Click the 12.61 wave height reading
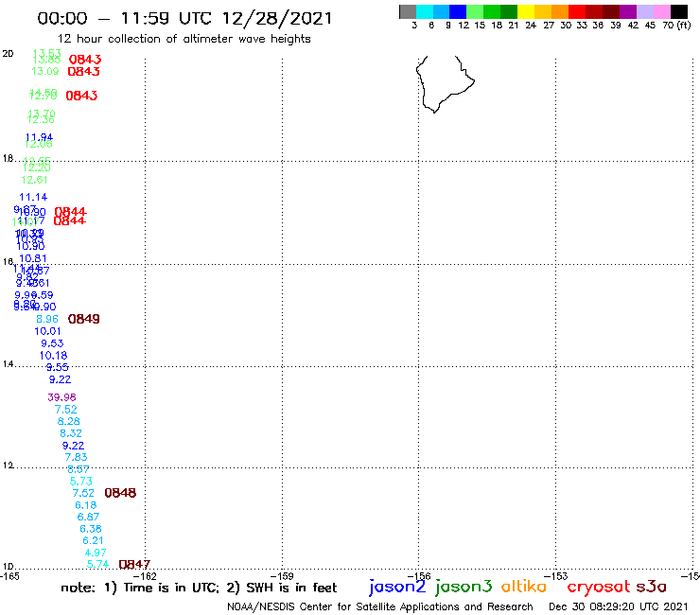Image resolution: width=700 pixels, height=615 pixels. coord(34,180)
